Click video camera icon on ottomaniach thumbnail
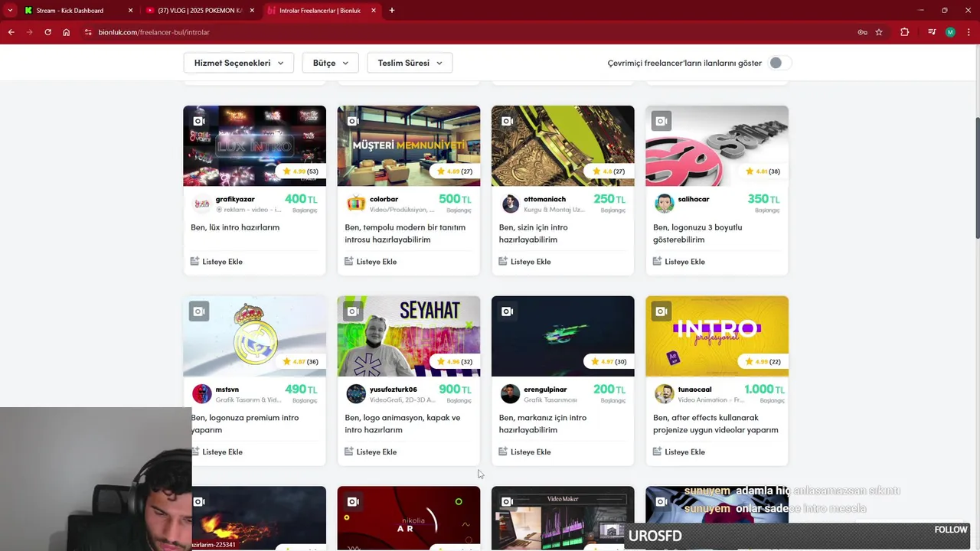This screenshot has width=980, height=551. click(507, 121)
